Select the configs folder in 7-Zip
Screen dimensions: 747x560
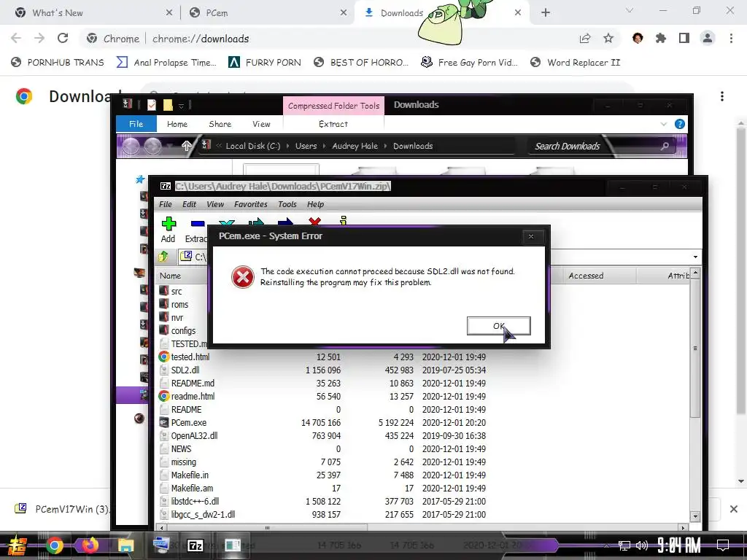pyautogui.click(x=183, y=330)
